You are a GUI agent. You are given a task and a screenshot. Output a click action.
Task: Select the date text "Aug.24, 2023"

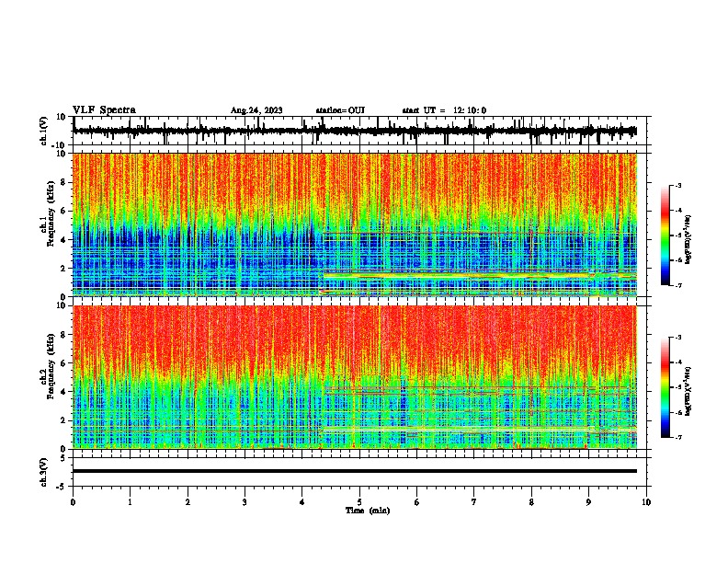pos(256,110)
